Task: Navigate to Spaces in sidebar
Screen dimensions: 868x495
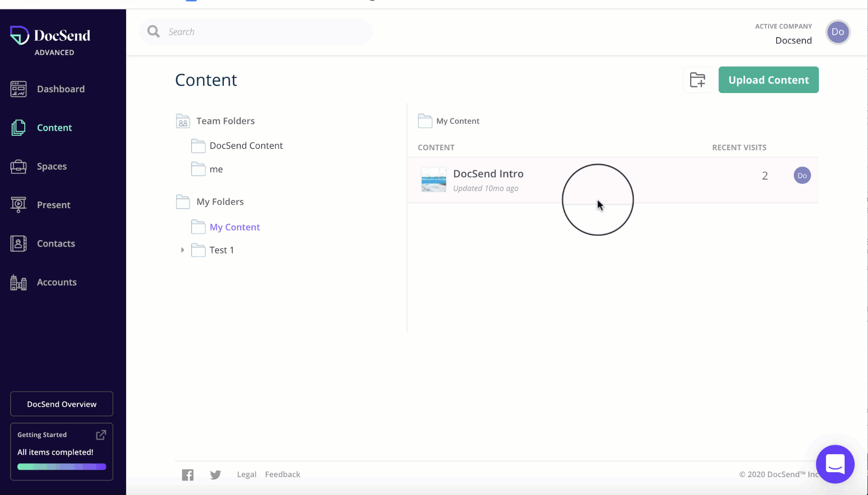Action: coord(52,166)
